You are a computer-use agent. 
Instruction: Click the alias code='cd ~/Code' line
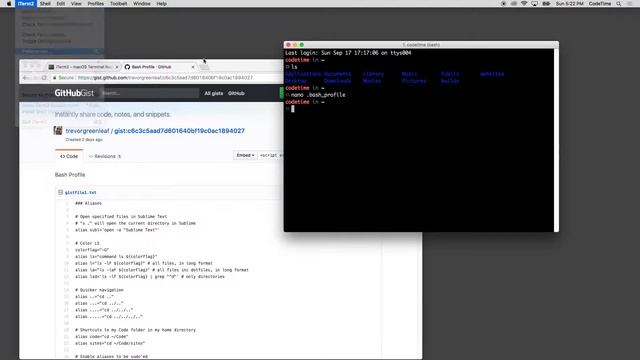(102, 337)
